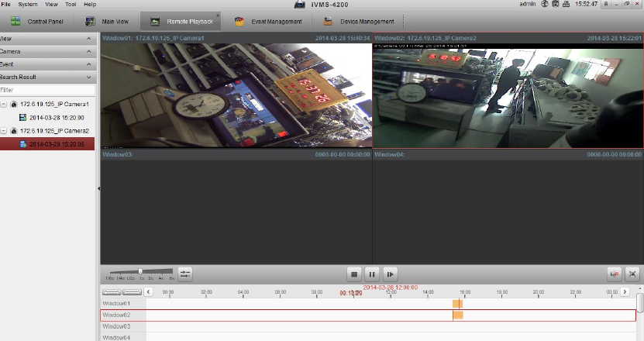Image resolution: width=644 pixels, height=341 pixels.
Task: Collapse the left panel with the side arrow
Action: tap(98, 188)
